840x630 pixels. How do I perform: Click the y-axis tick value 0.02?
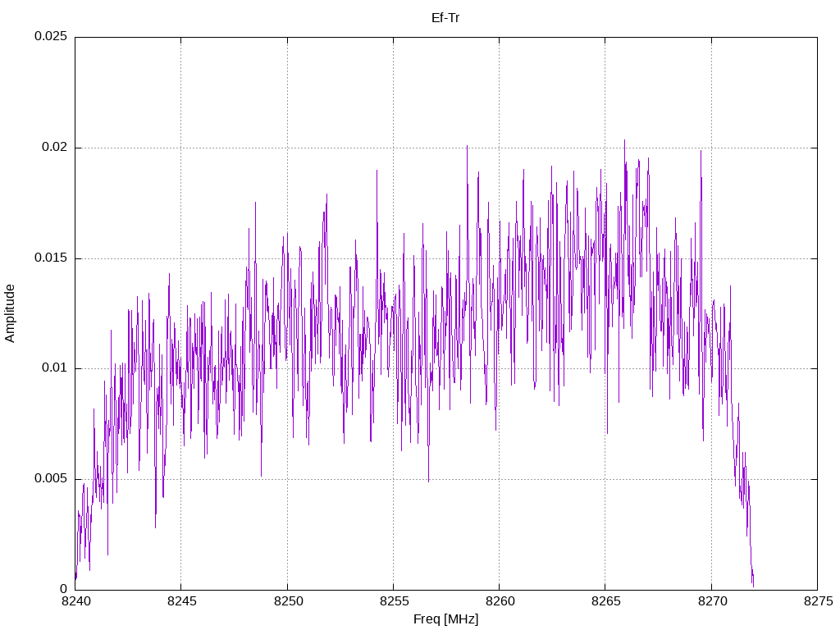(55, 148)
